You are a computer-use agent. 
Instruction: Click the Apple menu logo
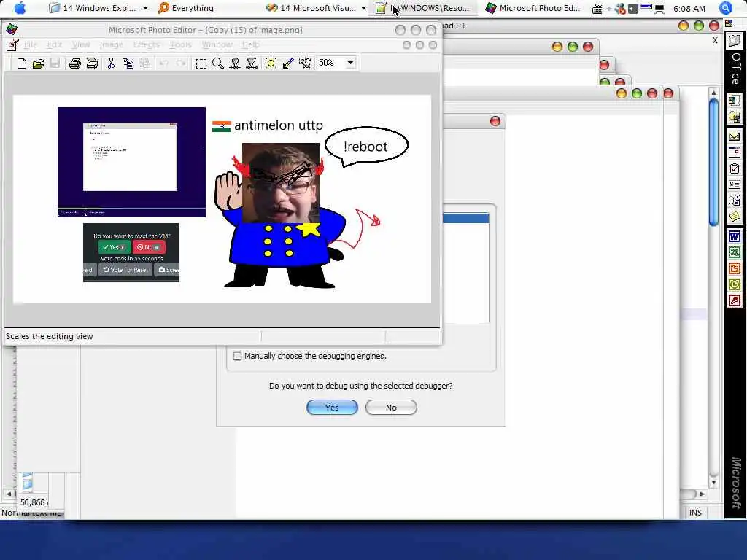[x=20, y=8]
